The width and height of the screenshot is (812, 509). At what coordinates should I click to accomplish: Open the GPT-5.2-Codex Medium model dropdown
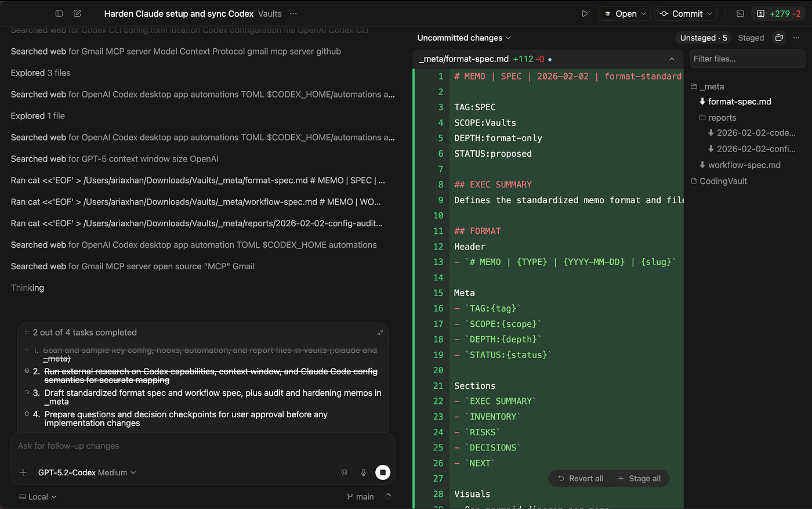[x=87, y=472]
